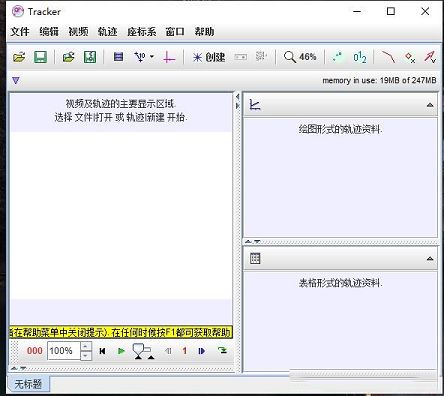444x396 pixels.
Task: Click the 创建 create track button
Action: 209,57
